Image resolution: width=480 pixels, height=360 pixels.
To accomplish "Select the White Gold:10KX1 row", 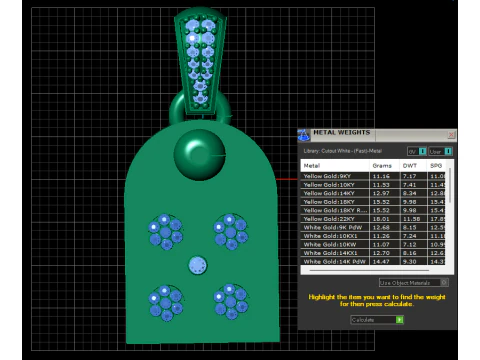I will click(x=373, y=236).
